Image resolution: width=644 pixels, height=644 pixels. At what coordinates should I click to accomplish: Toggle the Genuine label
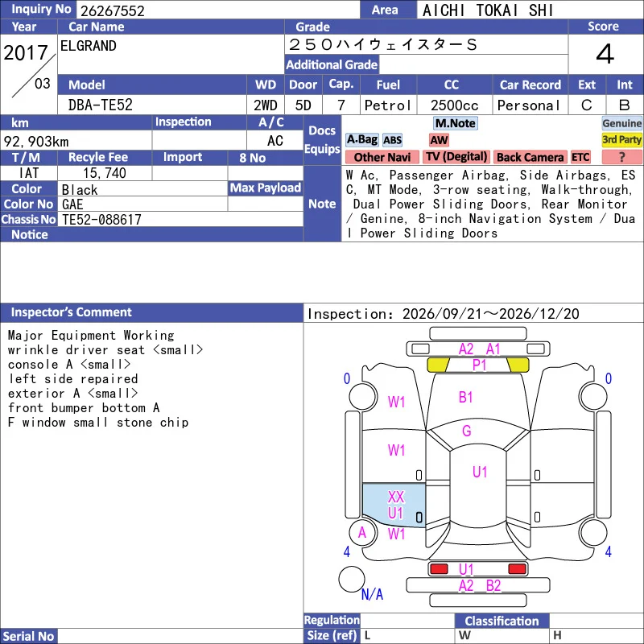click(621, 123)
